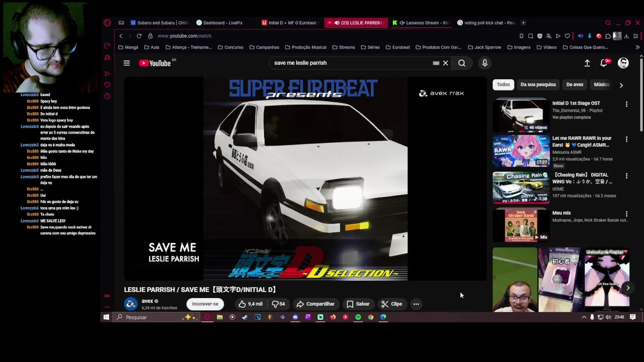Open the avex channel name link
This screenshot has width=644, height=362.
tap(147, 301)
